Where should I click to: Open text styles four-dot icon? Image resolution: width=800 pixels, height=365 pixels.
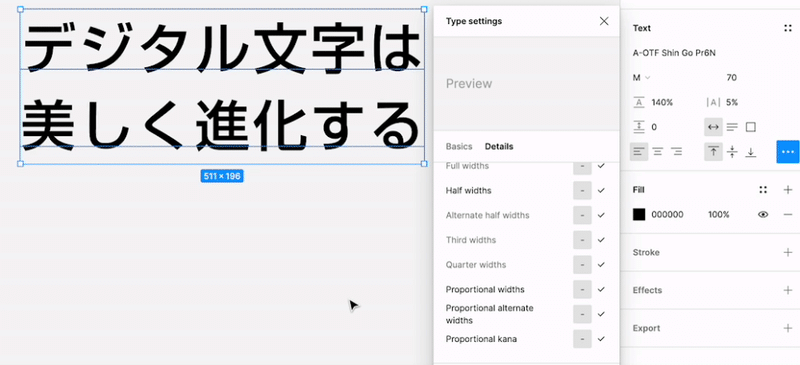pos(788,28)
